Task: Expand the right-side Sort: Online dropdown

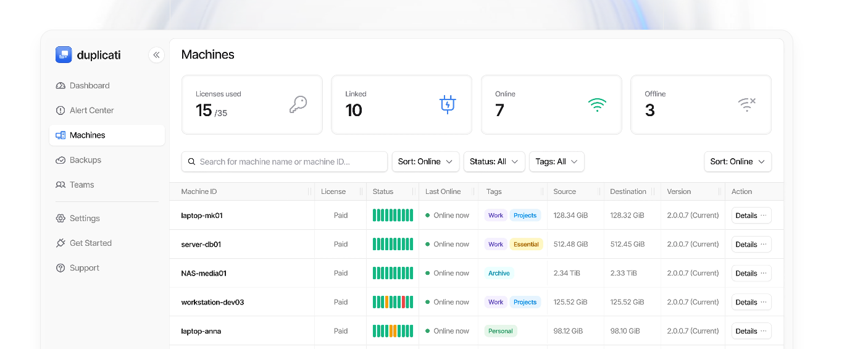Action: (x=738, y=162)
